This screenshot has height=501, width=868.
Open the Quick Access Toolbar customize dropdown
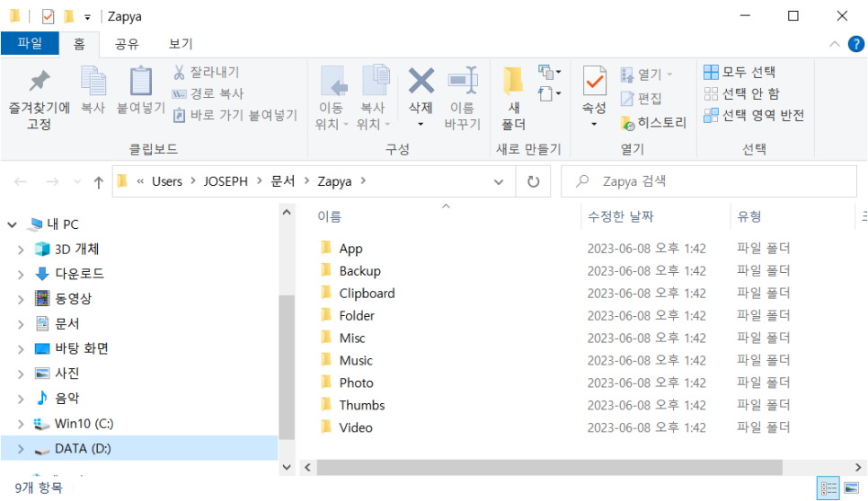click(x=87, y=17)
